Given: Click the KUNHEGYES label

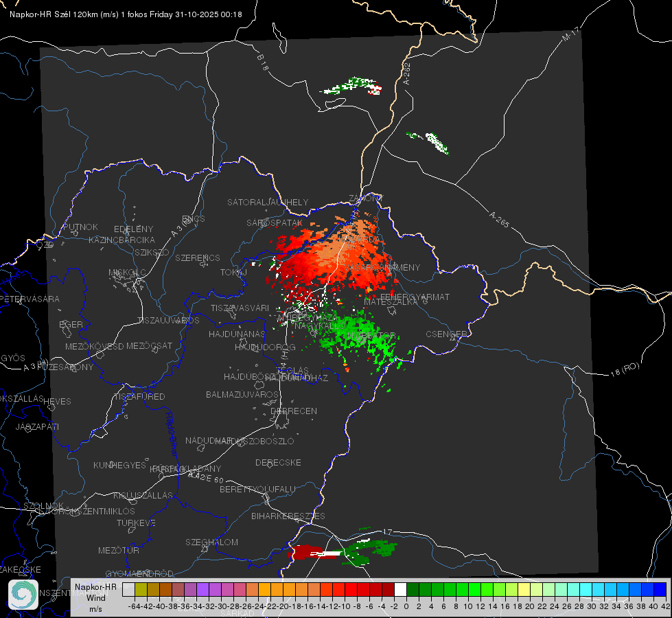Looking at the screenshot, I should click(119, 465).
